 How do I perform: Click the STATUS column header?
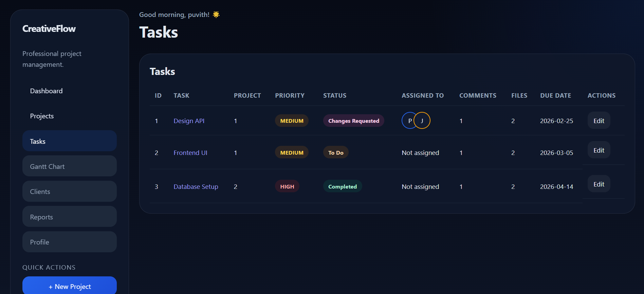pos(335,96)
